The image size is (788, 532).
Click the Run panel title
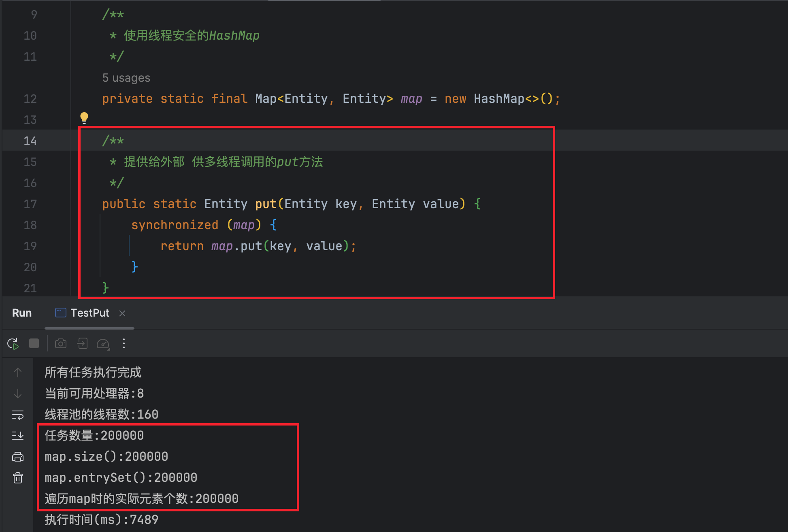pos(22,313)
